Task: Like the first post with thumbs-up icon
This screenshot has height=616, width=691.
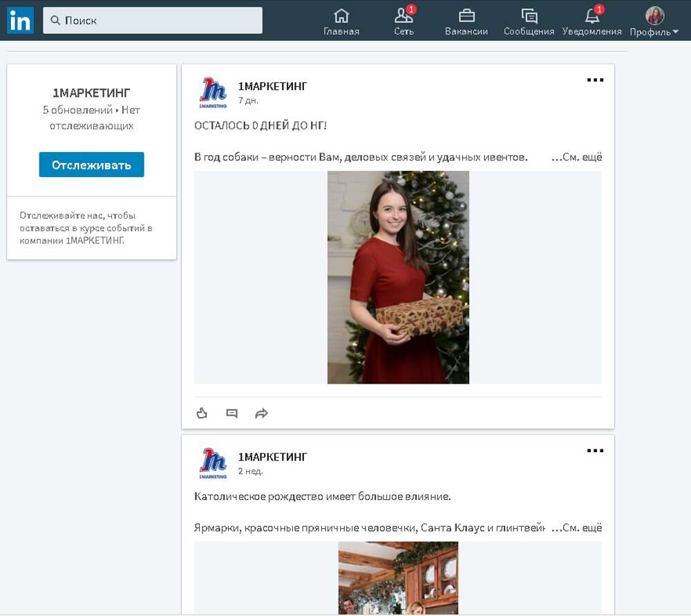Action: [x=202, y=413]
